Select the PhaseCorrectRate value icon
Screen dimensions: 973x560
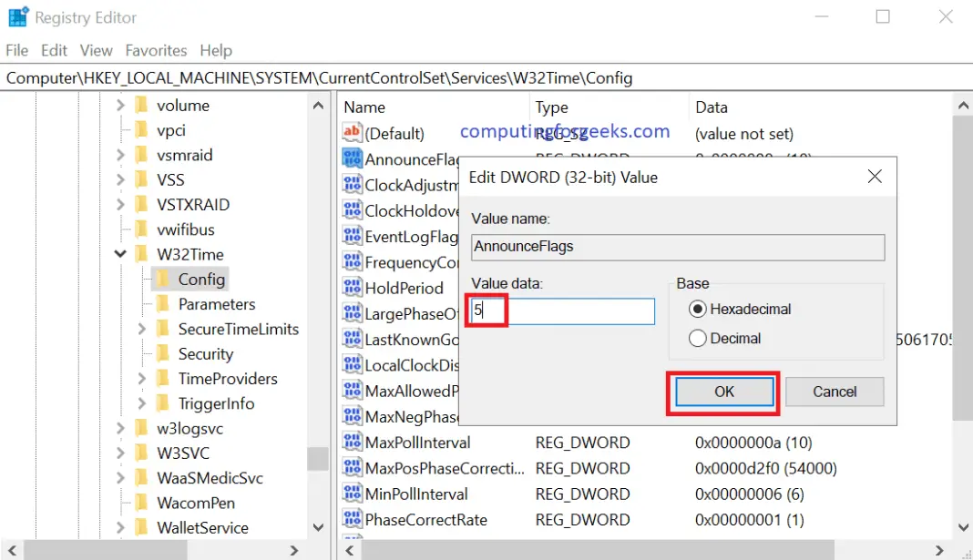[x=352, y=519]
